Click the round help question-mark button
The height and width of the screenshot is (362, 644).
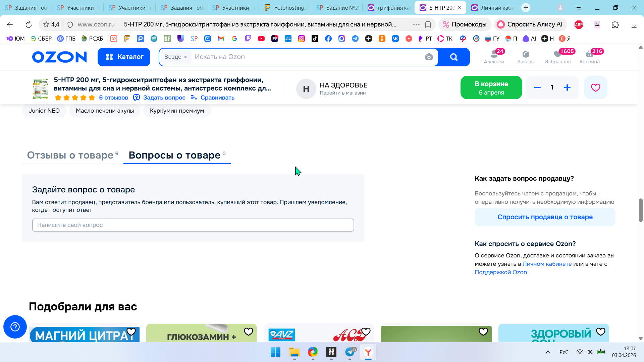(x=15, y=327)
